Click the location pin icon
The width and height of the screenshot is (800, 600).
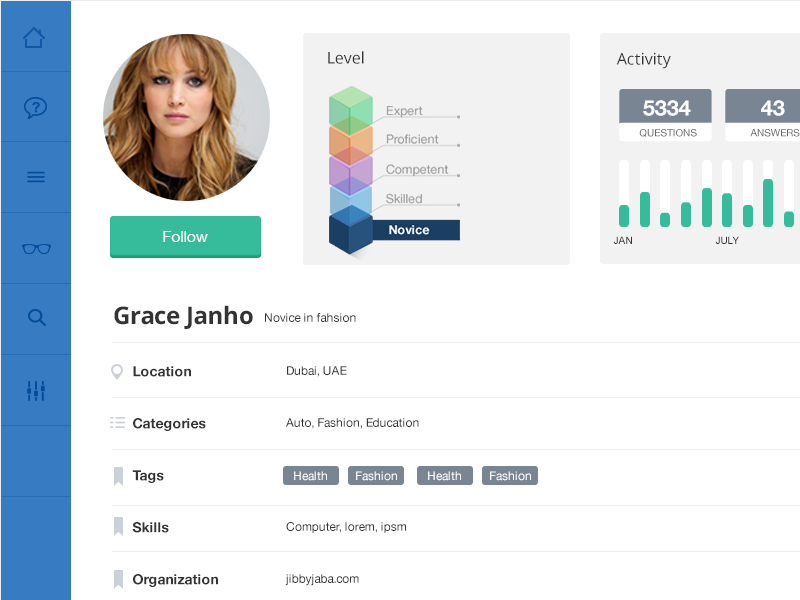117,370
